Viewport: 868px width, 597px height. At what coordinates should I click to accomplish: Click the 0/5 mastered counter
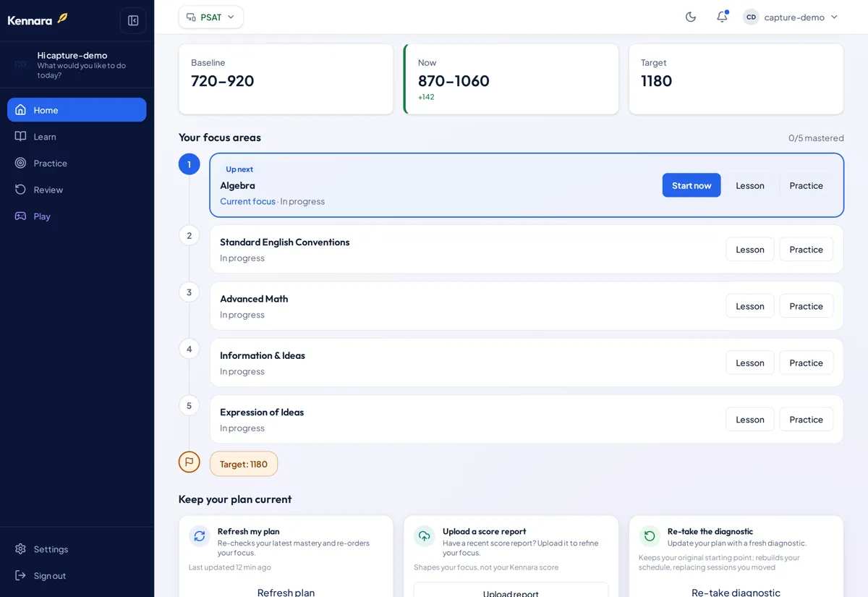[x=816, y=138]
